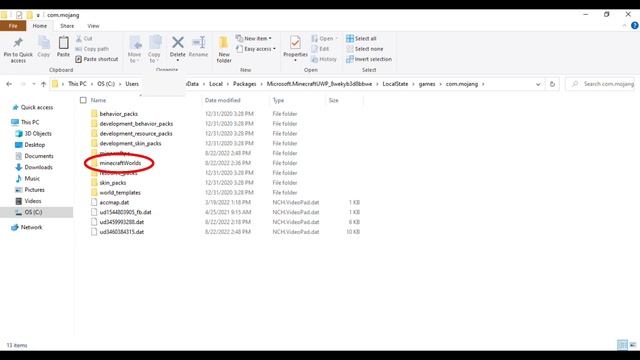Click Pin to Quick access icon
Viewport: 640px width, 360px height.
pyautogui.click(x=18, y=42)
